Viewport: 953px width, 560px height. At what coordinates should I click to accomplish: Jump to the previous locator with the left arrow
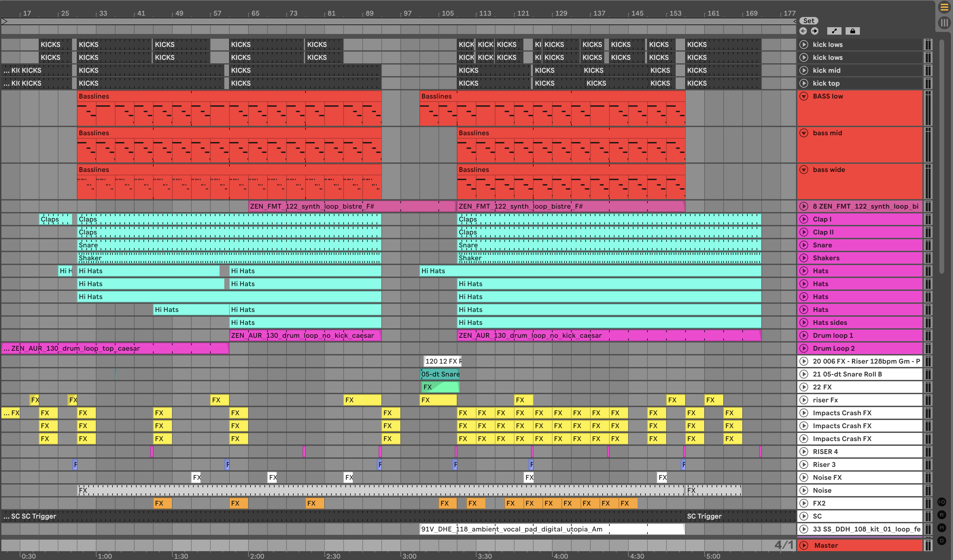click(x=803, y=31)
